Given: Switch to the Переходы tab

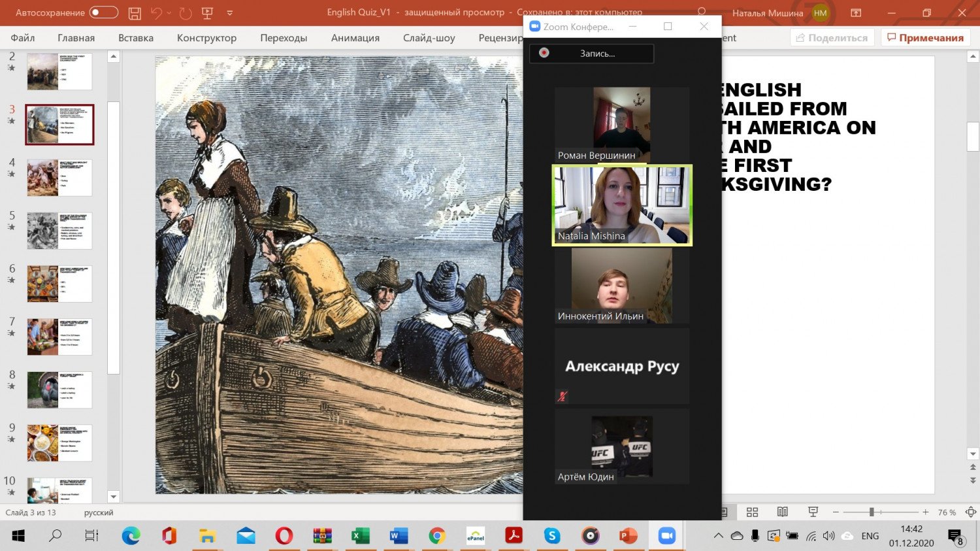Looking at the screenshot, I should (284, 38).
